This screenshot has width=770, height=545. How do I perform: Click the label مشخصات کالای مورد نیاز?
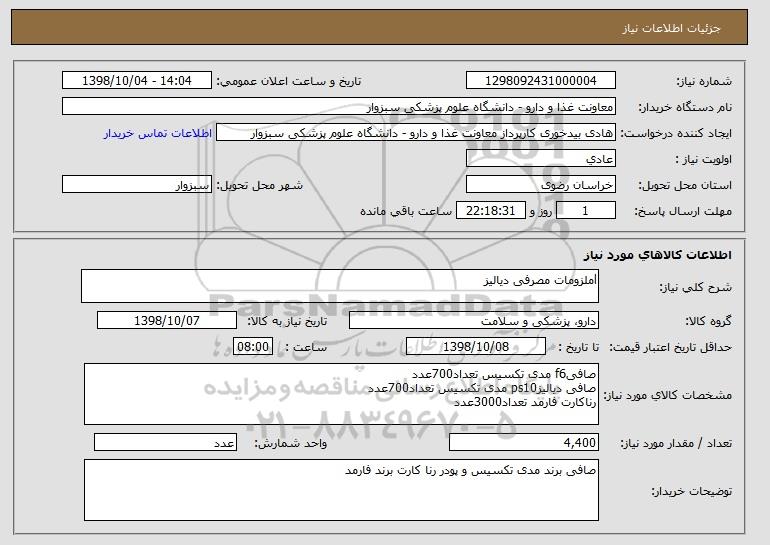pyautogui.click(x=667, y=395)
